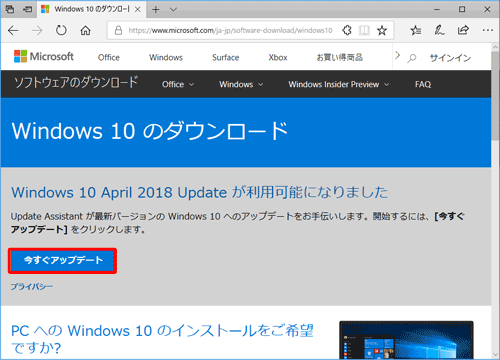Expand the Windows dropdown in dark bar
Viewport: 500px width, 360px height.
[241, 84]
